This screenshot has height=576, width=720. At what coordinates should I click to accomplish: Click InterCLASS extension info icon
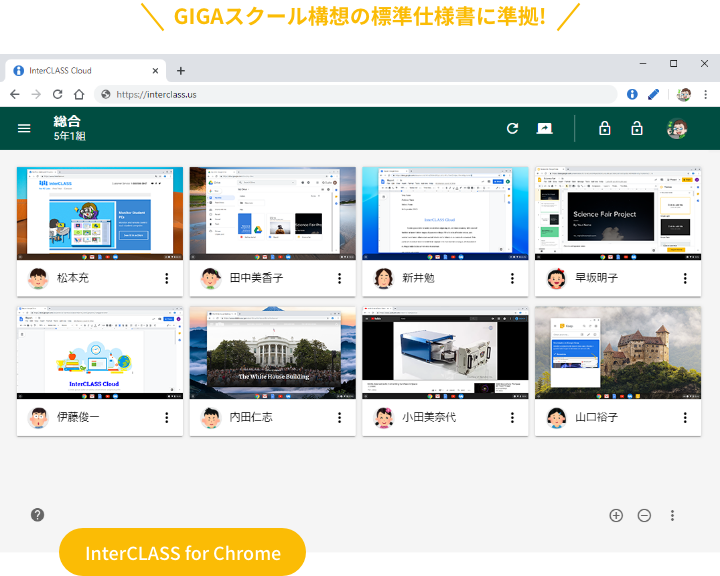coord(632,94)
